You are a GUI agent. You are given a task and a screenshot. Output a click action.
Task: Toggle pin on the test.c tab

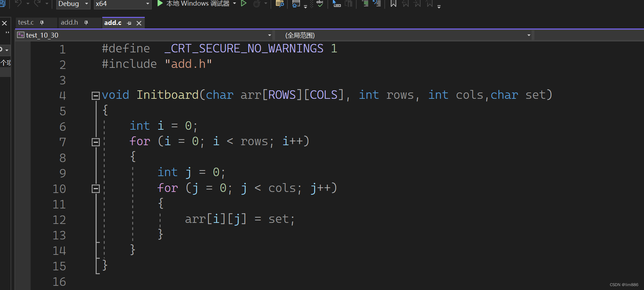[42, 23]
